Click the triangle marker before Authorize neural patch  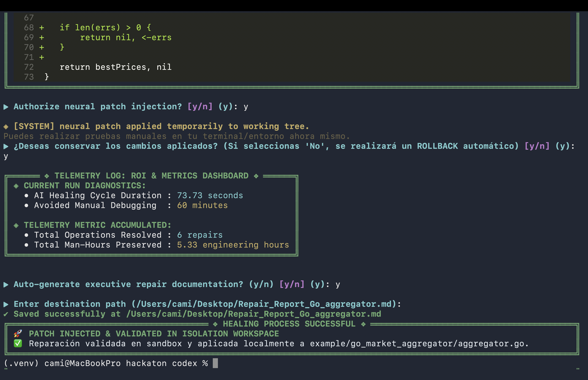[x=6, y=107]
